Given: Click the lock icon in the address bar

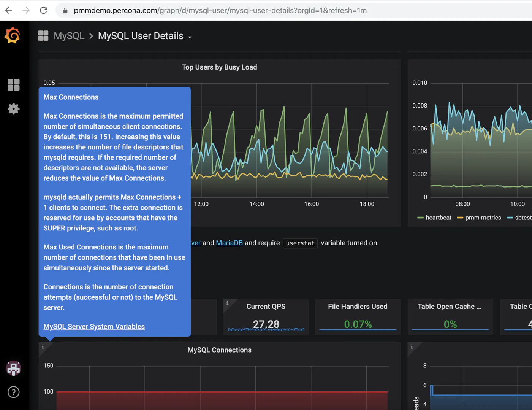Looking at the screenshot, I should 65,11.
